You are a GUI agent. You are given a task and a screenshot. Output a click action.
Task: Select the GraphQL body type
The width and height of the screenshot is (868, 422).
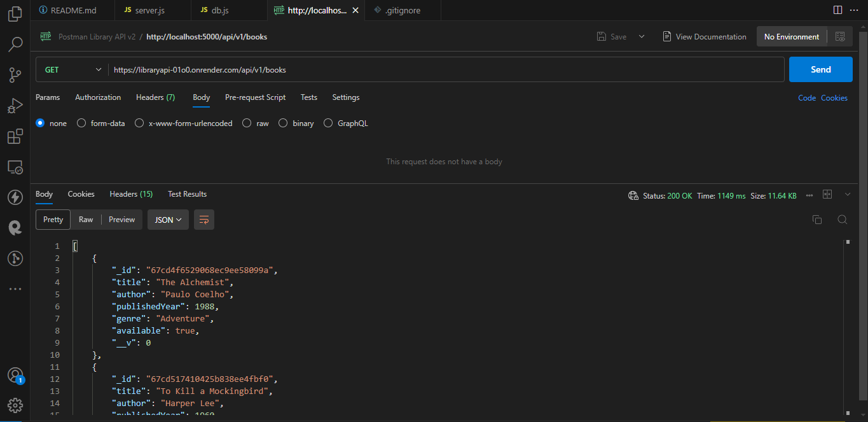[328, 123]
